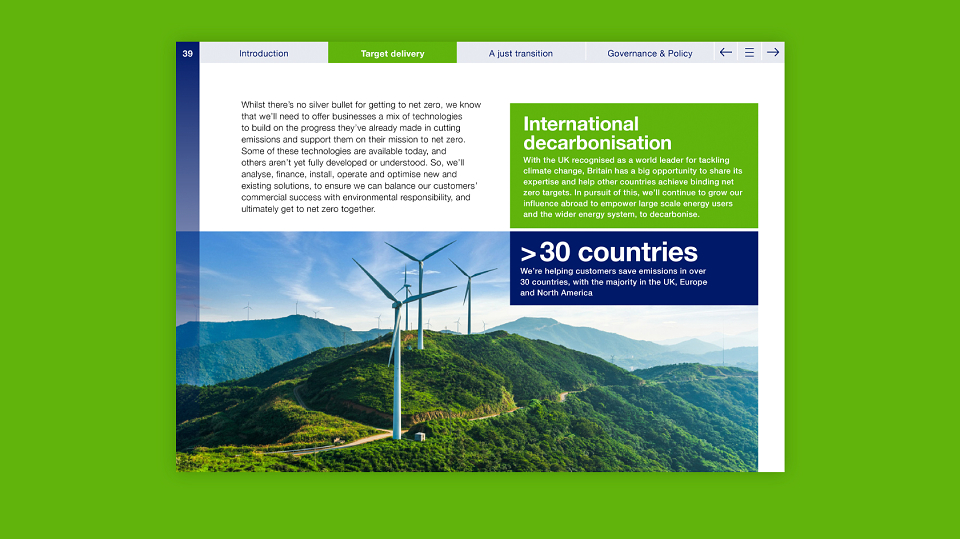Screen dimensions: 960x539
Task: Open the contents menu hamburger icon
Action: [x=749, y=53]
